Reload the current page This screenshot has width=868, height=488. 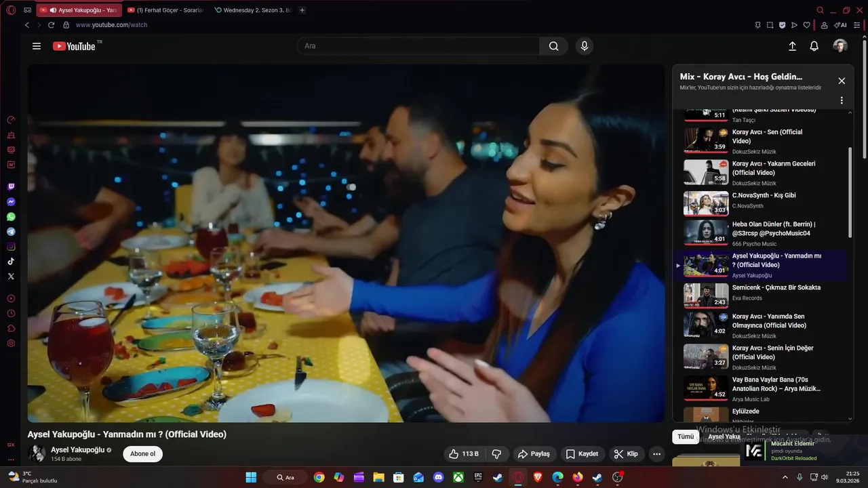51,25
